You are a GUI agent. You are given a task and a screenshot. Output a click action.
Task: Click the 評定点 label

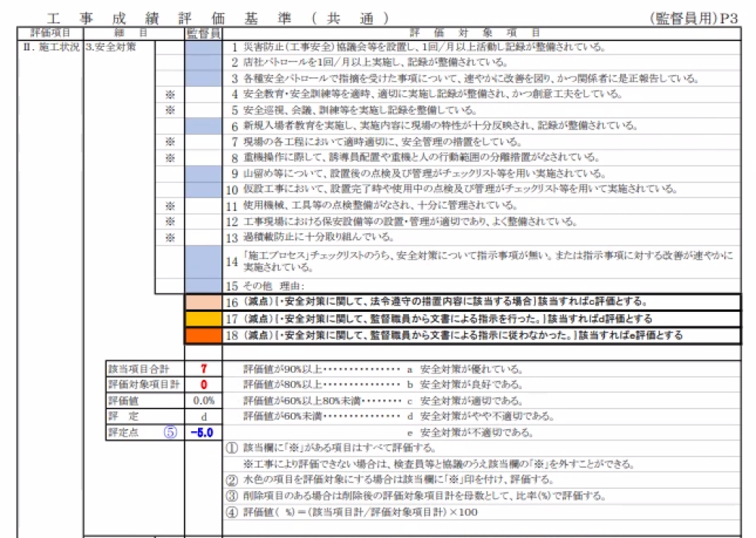(x=123, y=432)
